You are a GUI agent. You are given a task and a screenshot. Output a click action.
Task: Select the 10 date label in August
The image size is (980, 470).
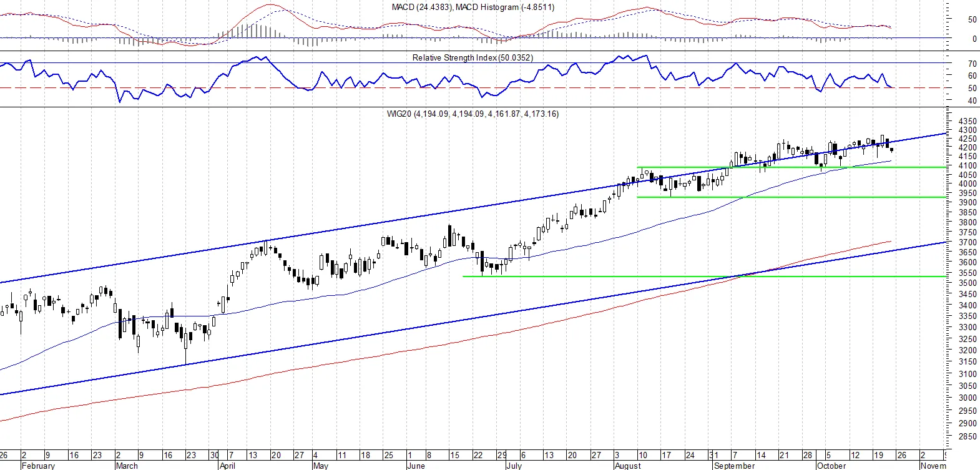(643, 455)
